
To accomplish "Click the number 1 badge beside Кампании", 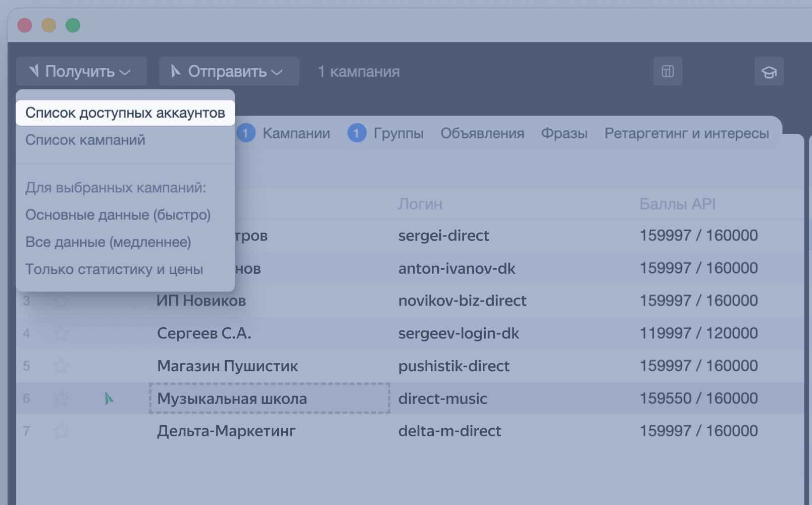I will tap(246, 133).
